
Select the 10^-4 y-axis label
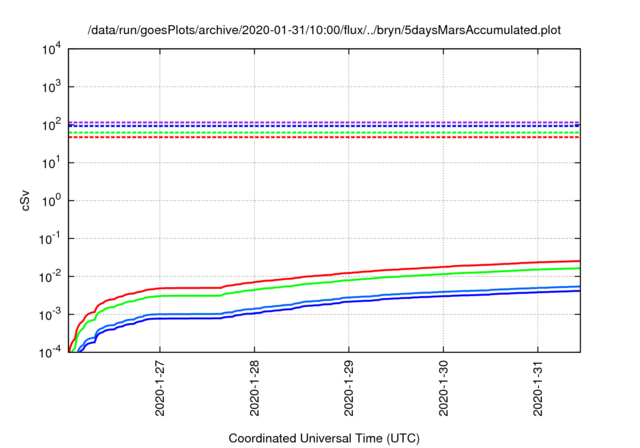coord(51,352)
